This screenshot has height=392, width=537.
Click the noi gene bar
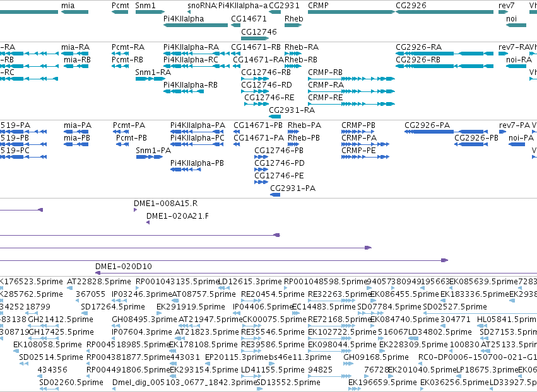[x=516, y=25]
